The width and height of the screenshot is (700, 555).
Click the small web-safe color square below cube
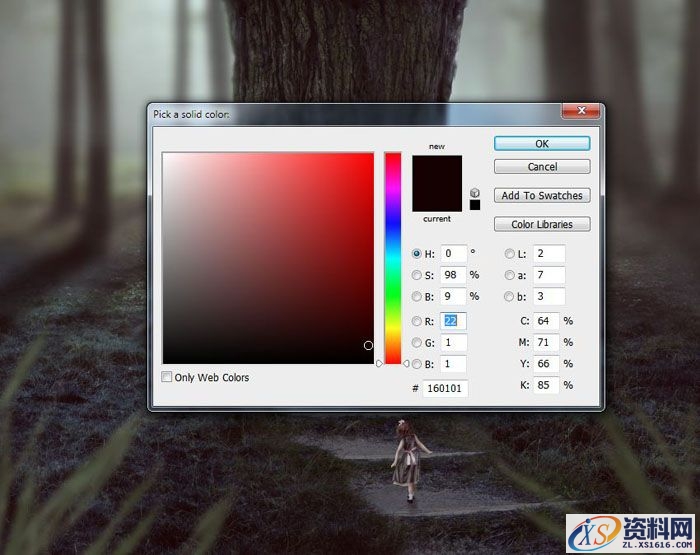[x=475, y=205]
